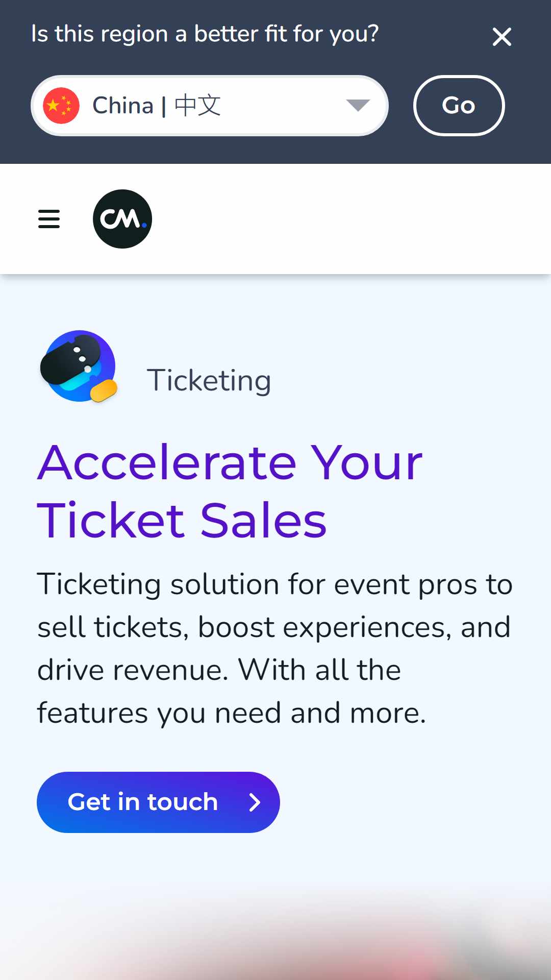Image resolution: width=551 pixels, height=980 pixels.
Task: Select the 中文 language text in selector
Action: pos(197,106)
